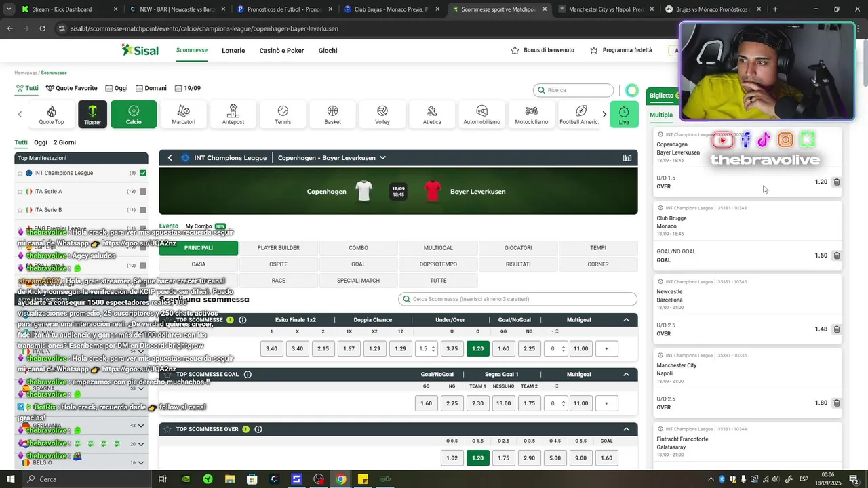The height and width of the screenshot is (488, 868).
Task: Uncheck INT Champions League checkbox
Action: pyautogui.click(x=142, y=173)
